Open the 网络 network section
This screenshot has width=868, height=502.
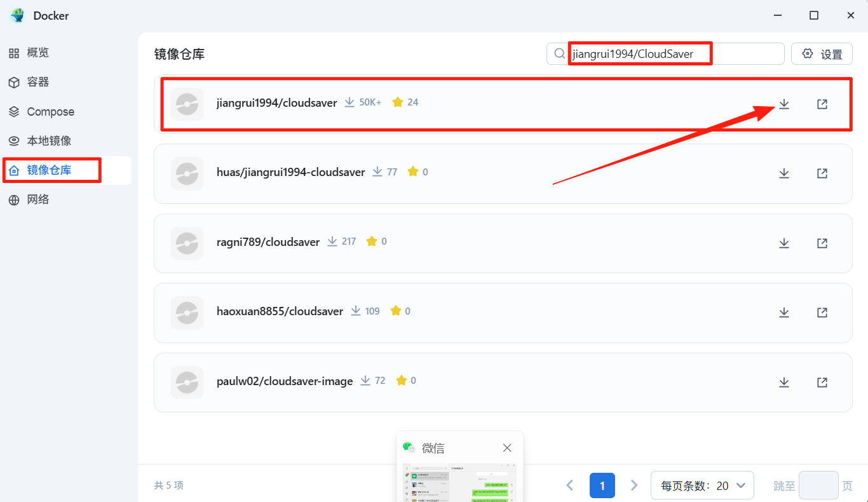click(66, 200)
